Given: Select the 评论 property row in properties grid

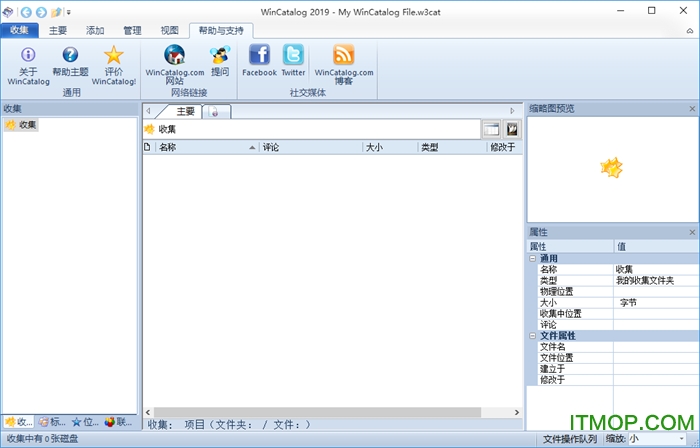Looking at the screenshot, I should coord(618,324).
